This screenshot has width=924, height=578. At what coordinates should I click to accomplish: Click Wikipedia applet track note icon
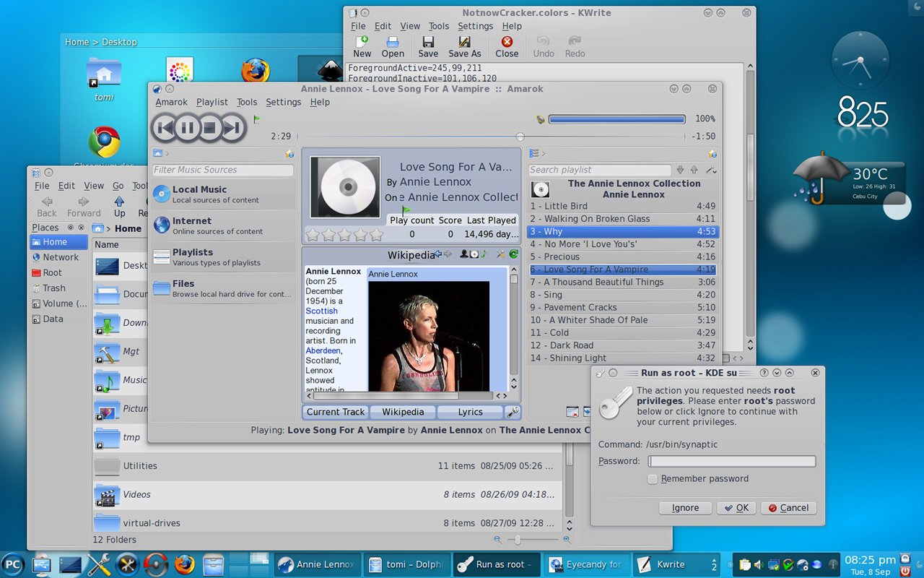484,254
